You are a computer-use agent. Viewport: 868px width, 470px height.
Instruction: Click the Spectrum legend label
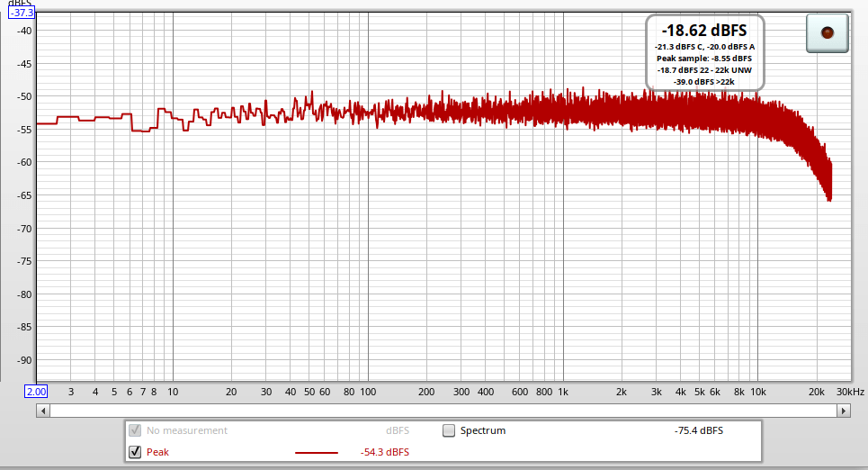coord(483,430)
